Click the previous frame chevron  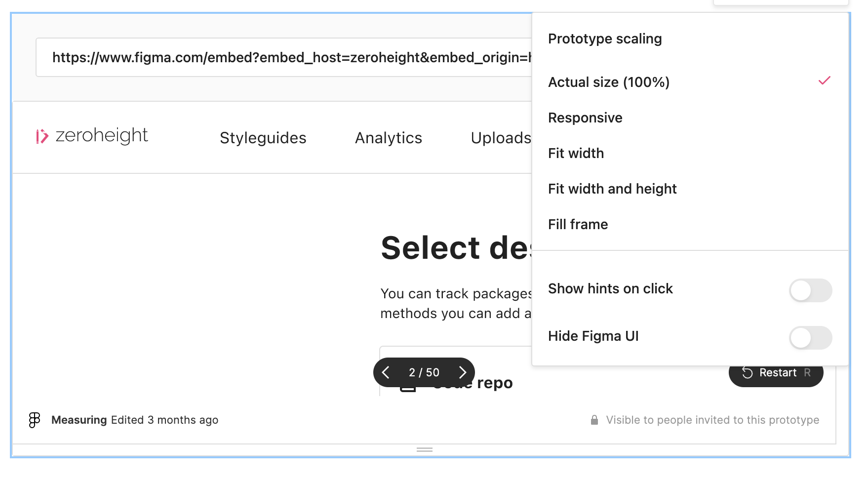coord(386,372)
